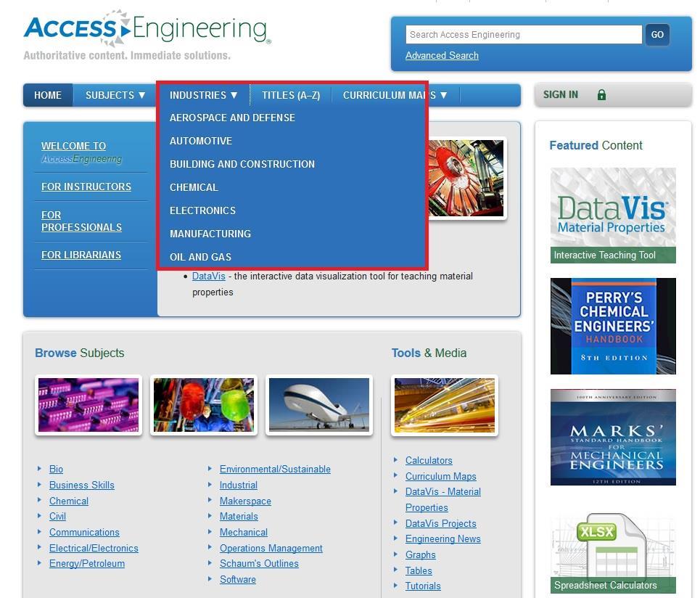
Task: Browse the Business Skills subject
Action: click(82, 485)
